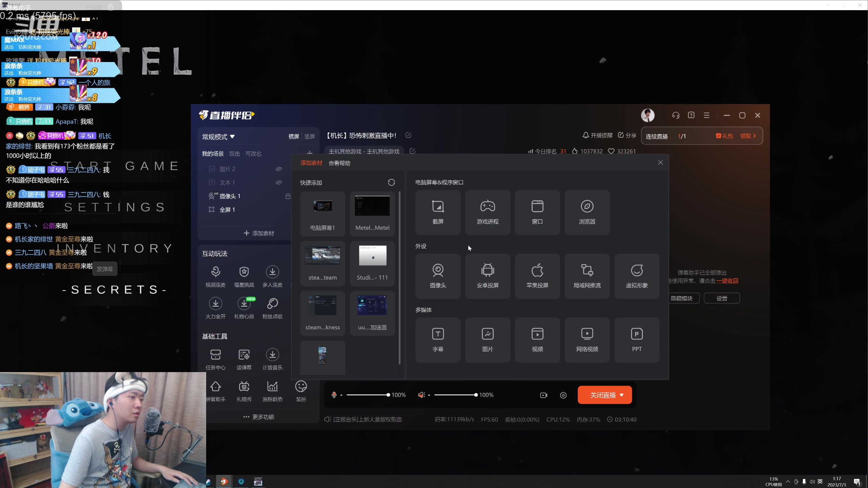Show the hidden 文本 1 source
868x488 pixels.
(x=279, y=182)
